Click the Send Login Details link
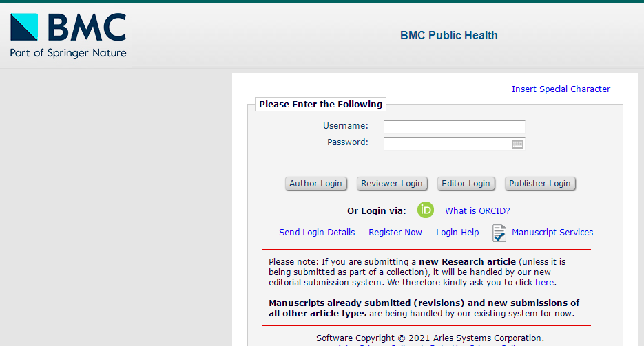Viewport: 644px width, 346px height. pyautogui.click(x=317, y=233)
